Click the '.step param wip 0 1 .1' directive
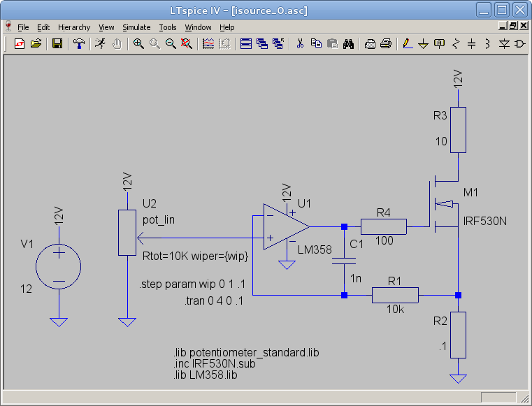 192,284
